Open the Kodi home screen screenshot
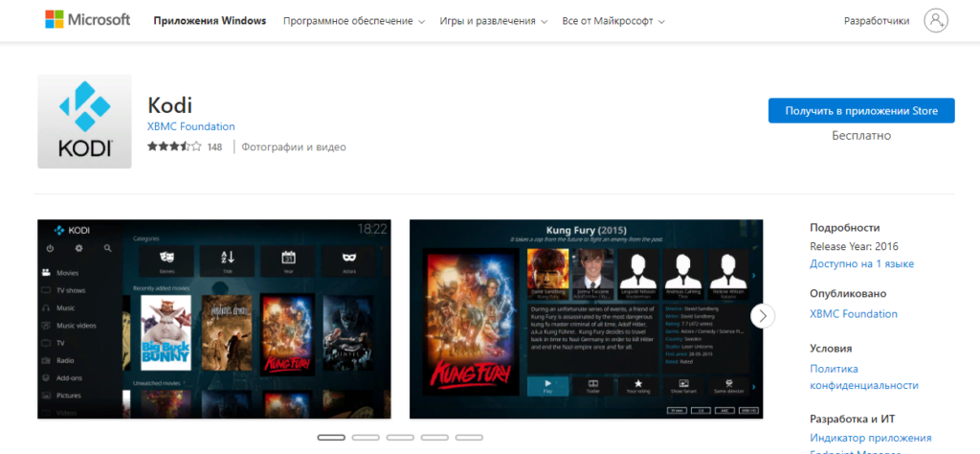Viewport: 980px width, 454px height. click(x=213, y=319)
